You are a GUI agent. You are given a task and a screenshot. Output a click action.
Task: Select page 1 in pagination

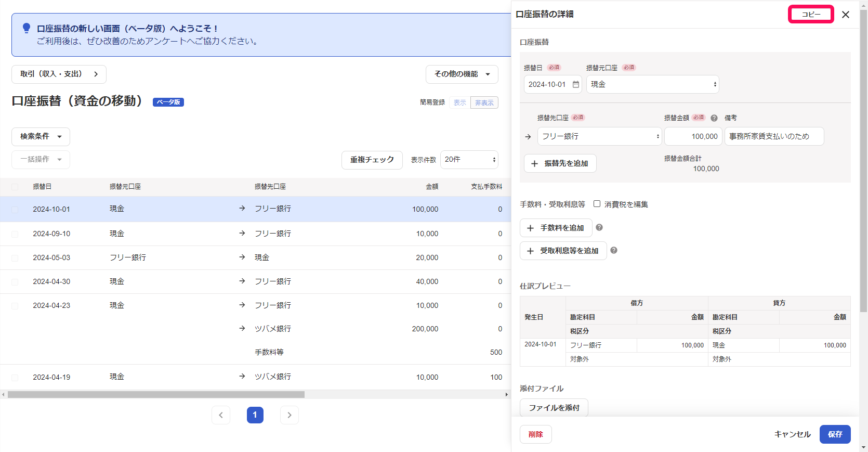click(x=255, y=415)
